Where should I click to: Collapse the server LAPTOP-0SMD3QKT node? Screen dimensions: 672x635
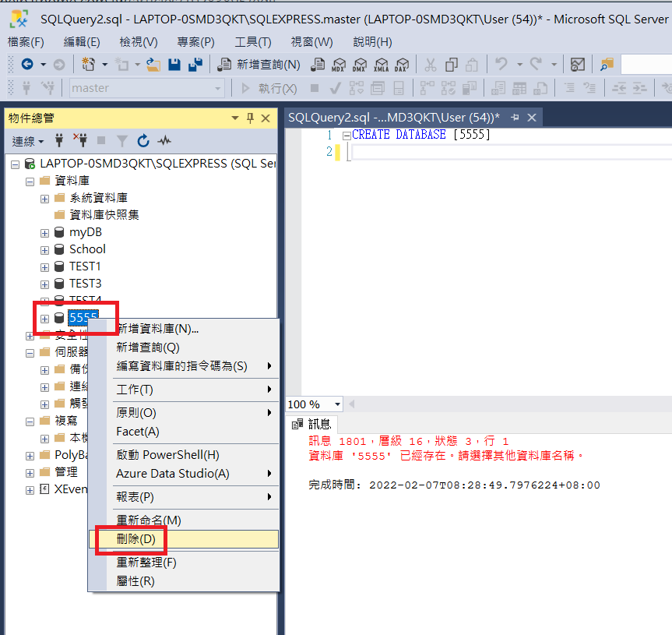[x=15, y=164]
